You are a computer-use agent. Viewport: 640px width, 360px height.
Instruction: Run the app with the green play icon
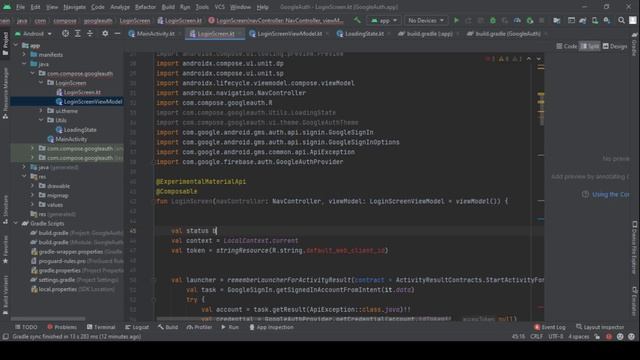click(456, 20)
